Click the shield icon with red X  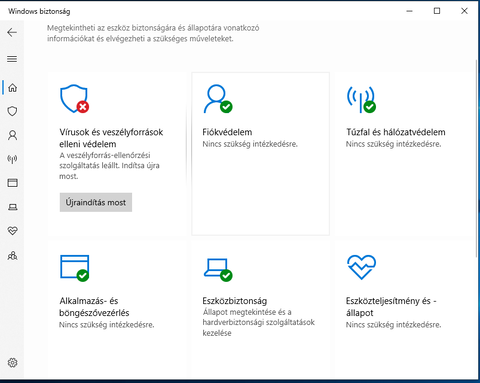(x=74, y=99)
